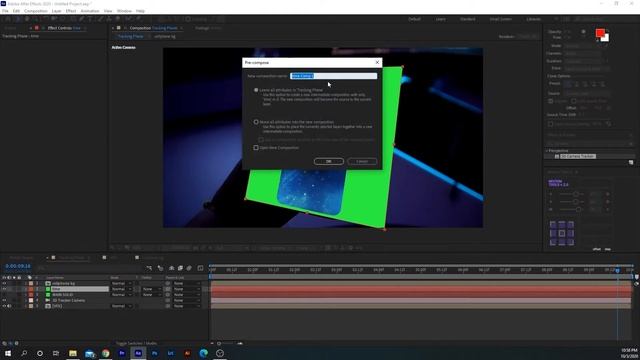Click Cancel in the Pre-compose dialog

tap(362, 161)
